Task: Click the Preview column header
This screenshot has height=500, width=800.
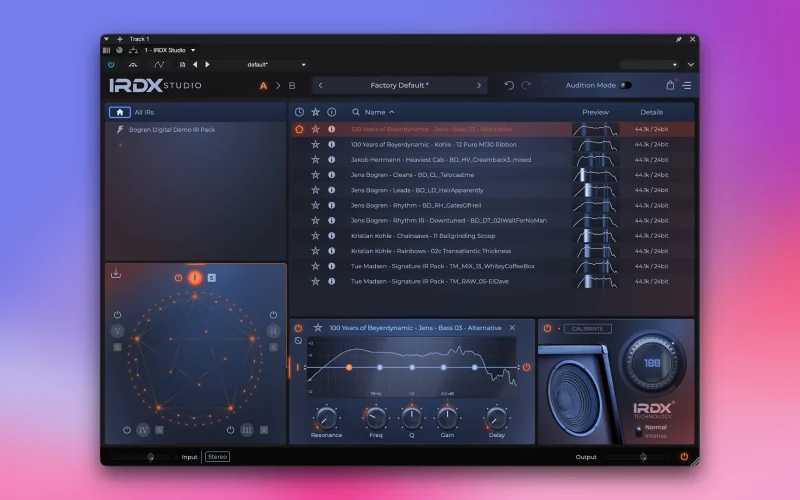Action: pyautogui.click(x=595, y=112)
